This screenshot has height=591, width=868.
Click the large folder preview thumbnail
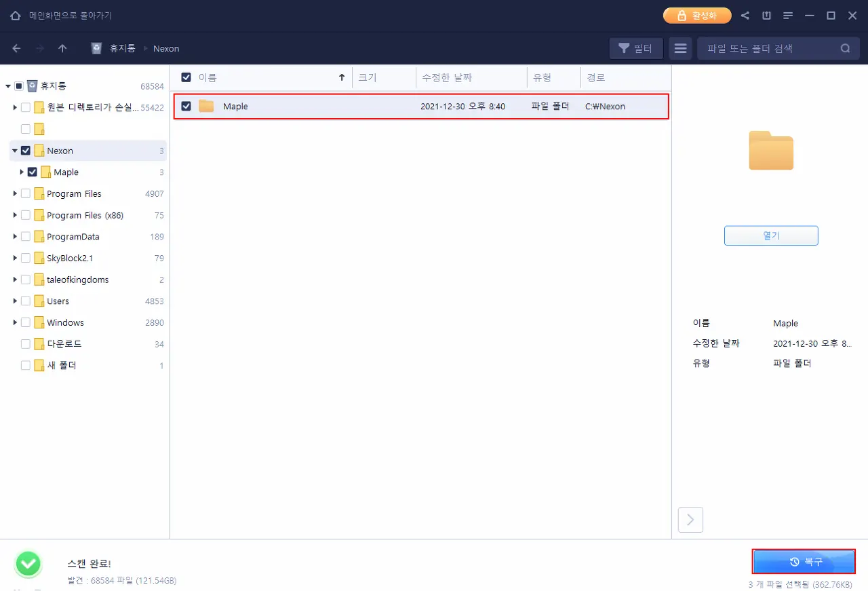coord(771,150)
